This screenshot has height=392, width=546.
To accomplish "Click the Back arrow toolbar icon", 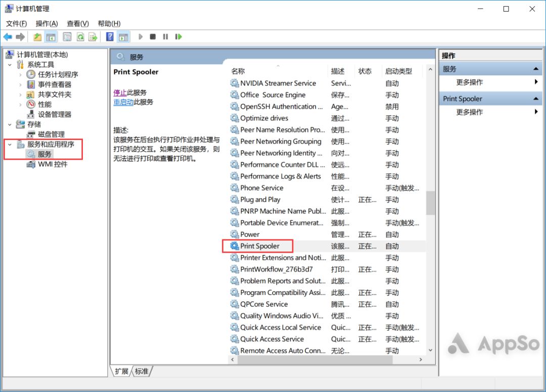I will point(8,37).
